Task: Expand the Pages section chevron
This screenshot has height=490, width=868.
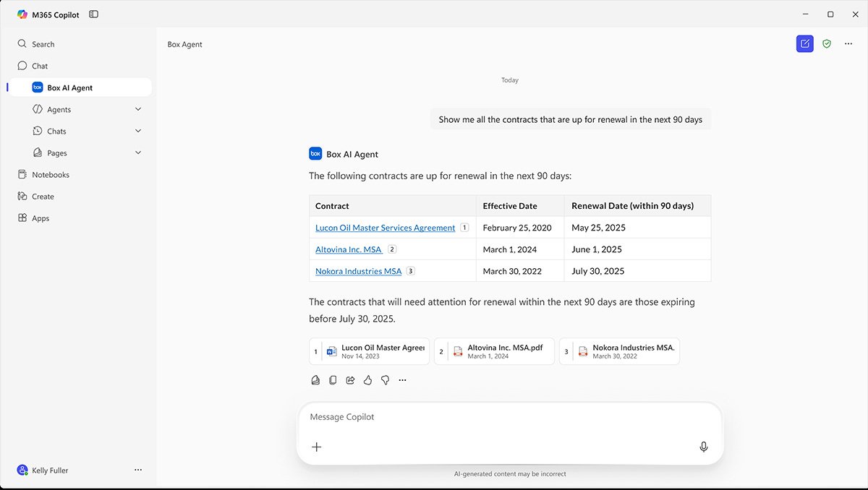Action: 138,152
